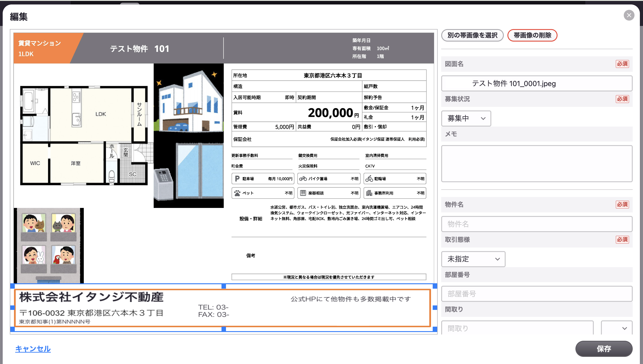Click the building icon in 事務所利用 box
Viewport: 643px width, 364px height.
pyautogui.click(x=369, y=193)
